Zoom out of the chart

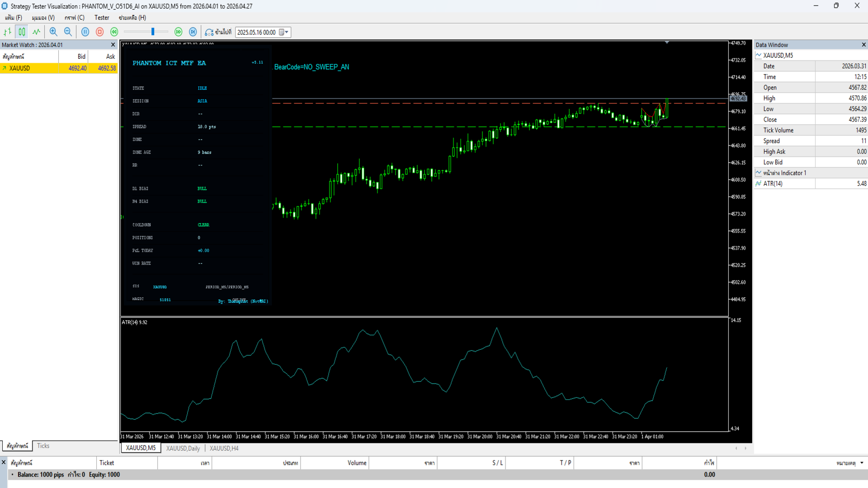[x=68, y=32]
